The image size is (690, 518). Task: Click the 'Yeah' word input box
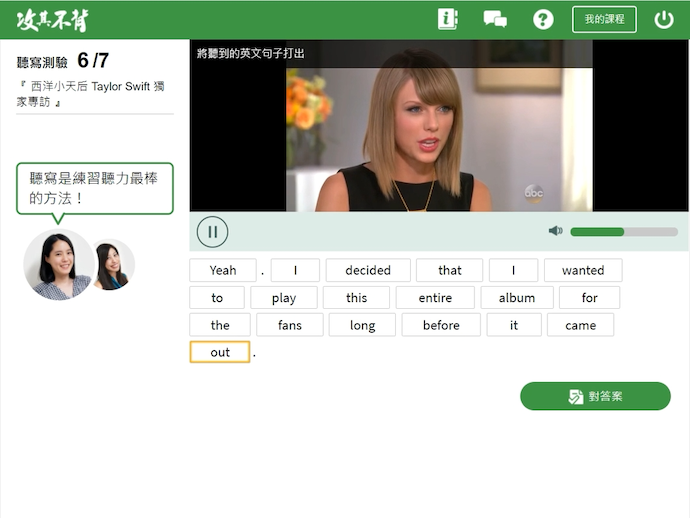(x=223, y=270)
